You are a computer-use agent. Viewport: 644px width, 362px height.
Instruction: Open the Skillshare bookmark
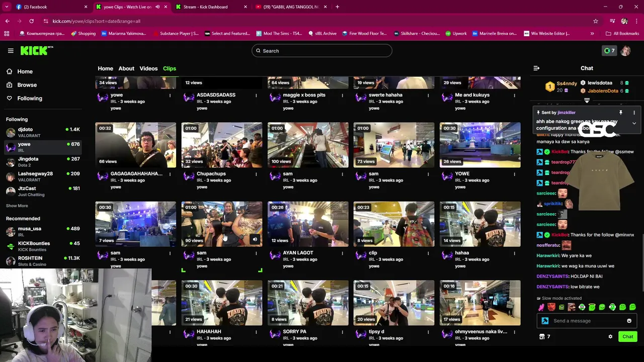tap(417, 34)
